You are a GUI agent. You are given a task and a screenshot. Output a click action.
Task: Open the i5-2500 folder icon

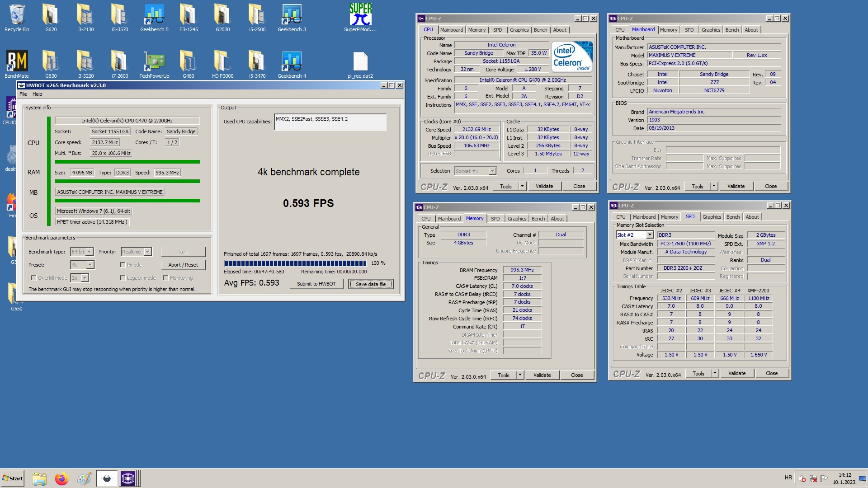coord(257,18)
